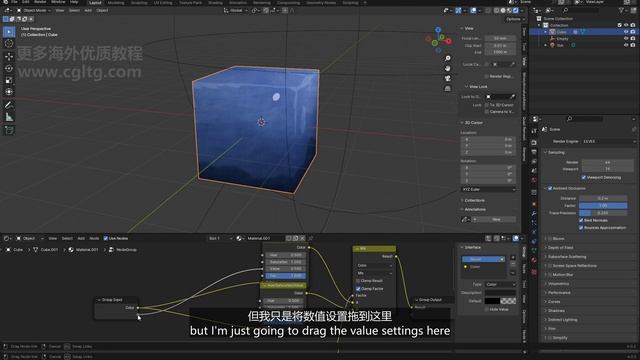The width and height of the screenshot is (640, 360).
Task: Click the Focal Length field
Action: point(500,38)
